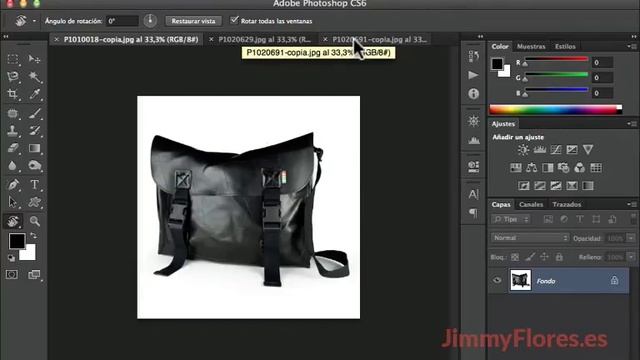Viewport: 640px width, 360px height.
Task: Open the Character panel icon
Action: point(473,194)
